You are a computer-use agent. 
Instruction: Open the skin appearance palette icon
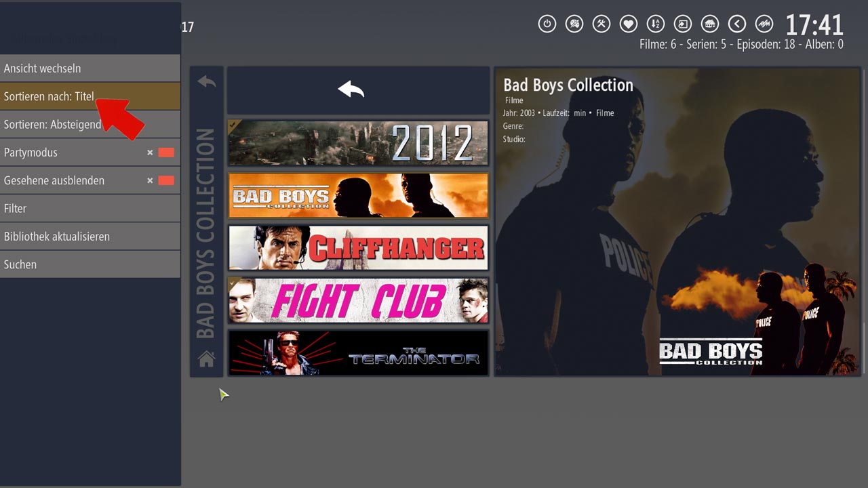[574, 24]
